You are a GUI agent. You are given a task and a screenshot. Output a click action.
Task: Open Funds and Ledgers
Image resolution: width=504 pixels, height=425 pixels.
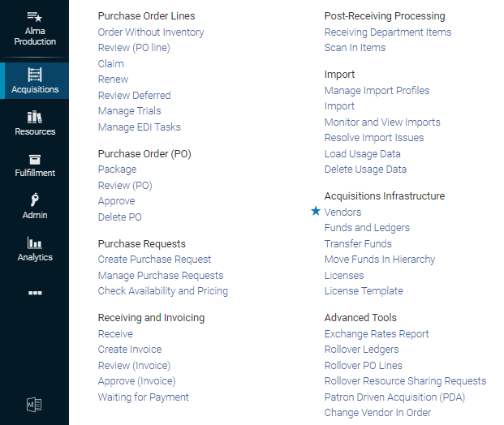click(x=367, y=228)
